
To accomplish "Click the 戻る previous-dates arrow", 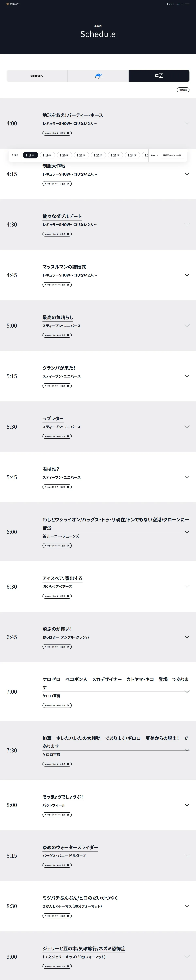I will coord(15,155).
